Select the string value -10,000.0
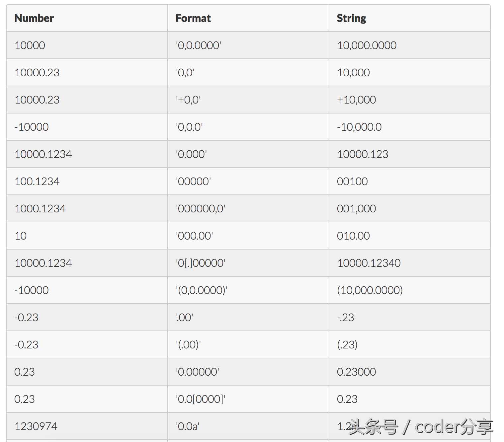The height and width of the screenshot is (442, 504). click(360, 127)
